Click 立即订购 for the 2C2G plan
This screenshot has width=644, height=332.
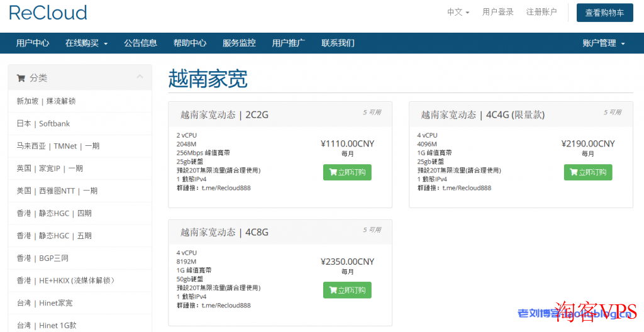pyautogui.click(x=347, y=172)
